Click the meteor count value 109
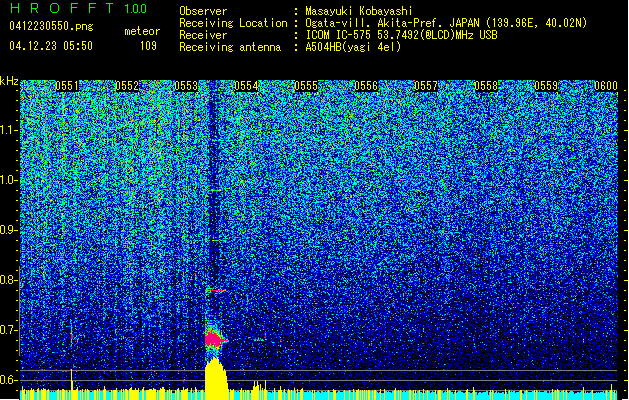The height and width of the screenshot is (400, 629). click(x=148, y=46)
